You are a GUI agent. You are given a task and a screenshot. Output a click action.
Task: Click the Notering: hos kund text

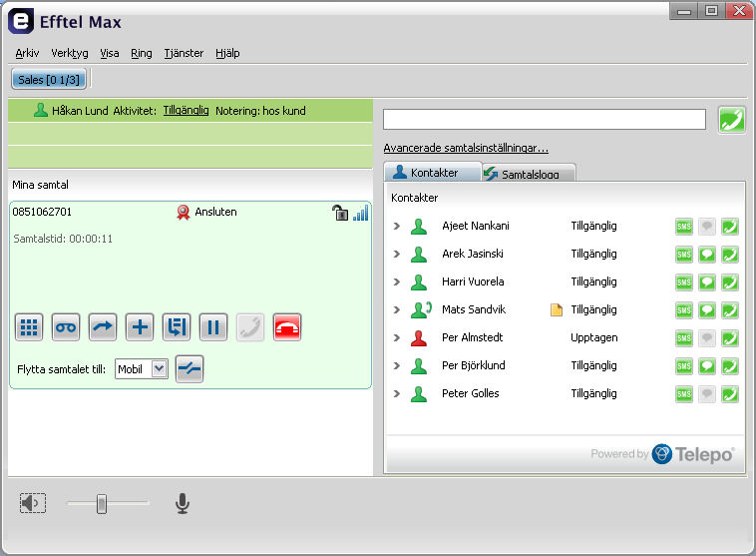tap(260, 111)
